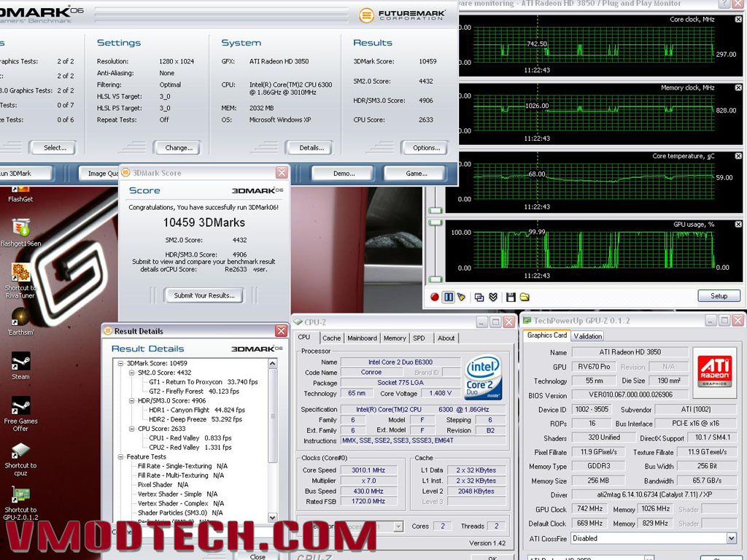Click the slider handle below Core temperature graph
This screenshot has height=560, width=747.
[x=436, y=211]
